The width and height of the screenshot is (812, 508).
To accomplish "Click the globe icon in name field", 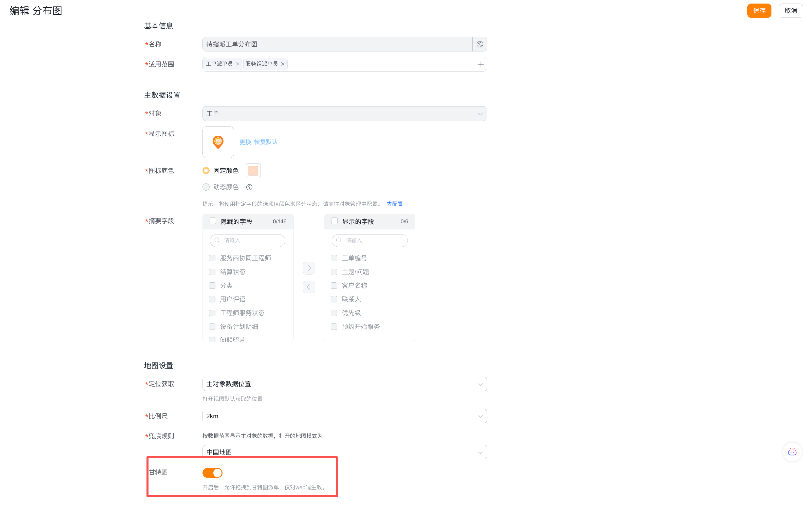I will [479, 44].
